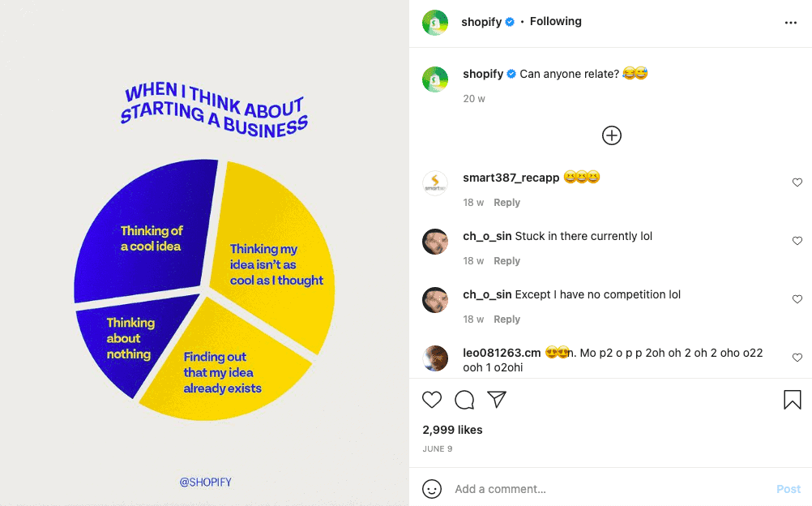Reply to 'Stuck in there currently' comment

coord(506,261)
